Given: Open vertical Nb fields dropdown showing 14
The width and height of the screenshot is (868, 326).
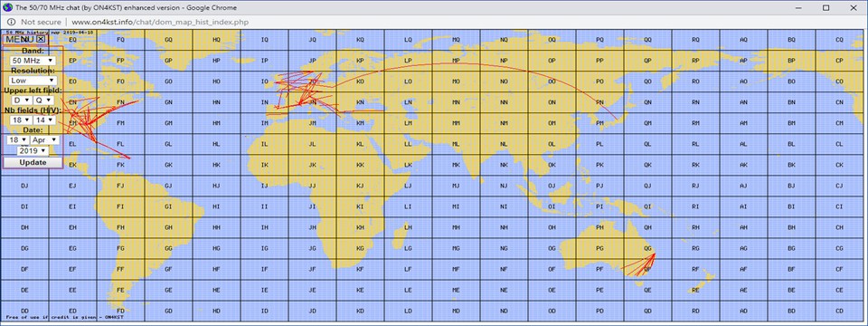Looking at the screenshot, I should tap(43, 120).
